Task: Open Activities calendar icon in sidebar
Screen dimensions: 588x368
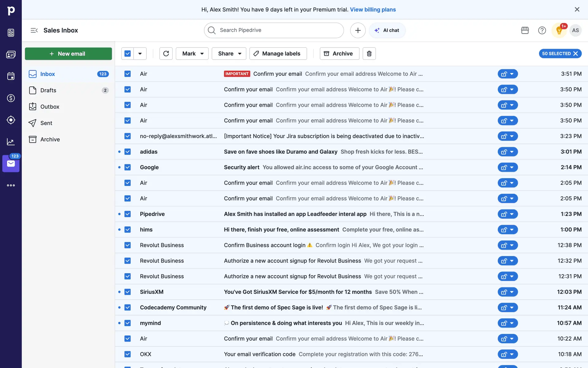Action: [x=11, y=76]
